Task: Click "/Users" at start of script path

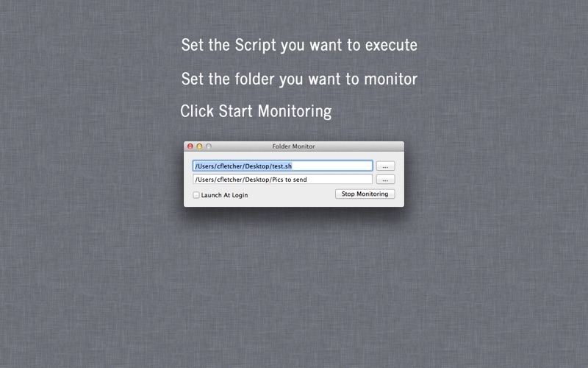Action: pyautogui.click(x=204, y=166)
